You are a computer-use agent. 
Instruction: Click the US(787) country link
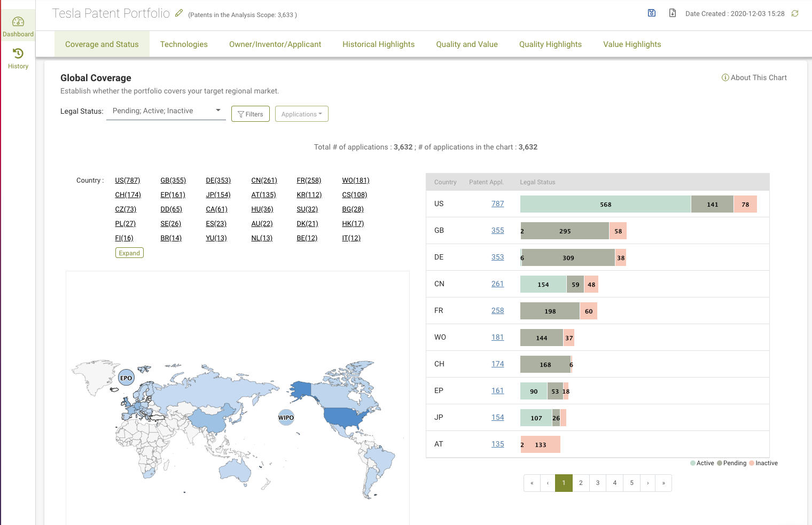pyautogui.click(x=128, y=181)
